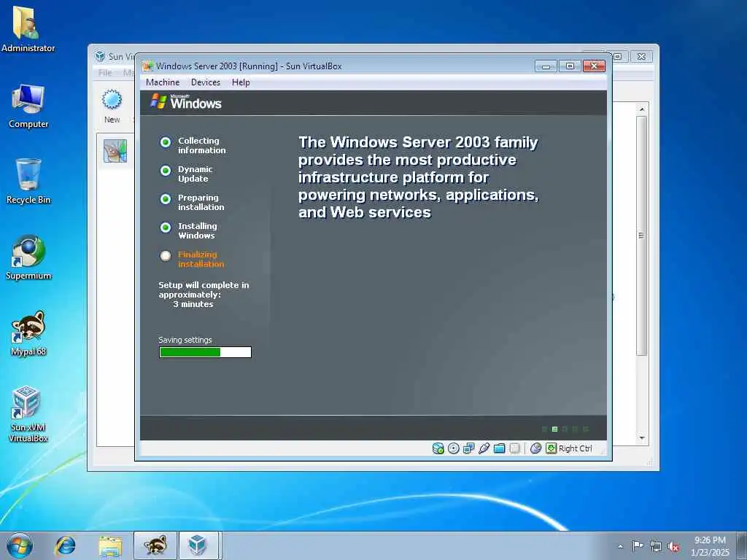
Task: Click the highlighted green page indicator square
Action: pos(554,429)
